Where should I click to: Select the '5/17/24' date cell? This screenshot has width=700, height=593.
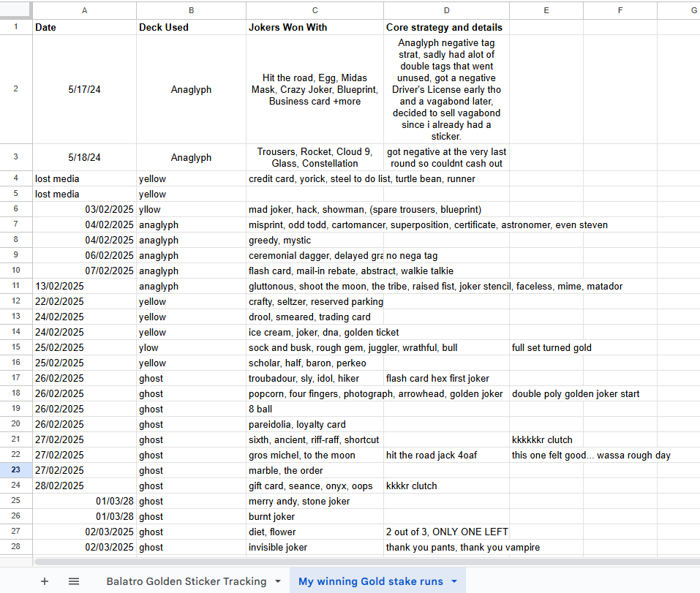click(84, 89)
